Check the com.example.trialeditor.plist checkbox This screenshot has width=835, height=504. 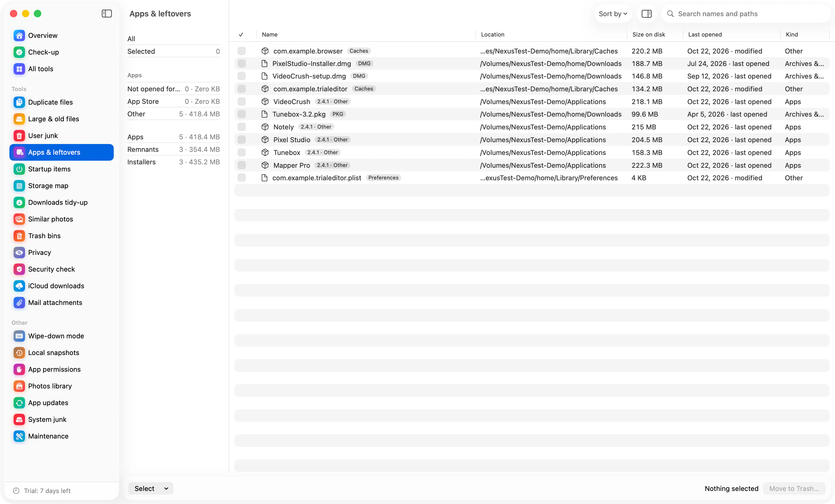[242, 178]
